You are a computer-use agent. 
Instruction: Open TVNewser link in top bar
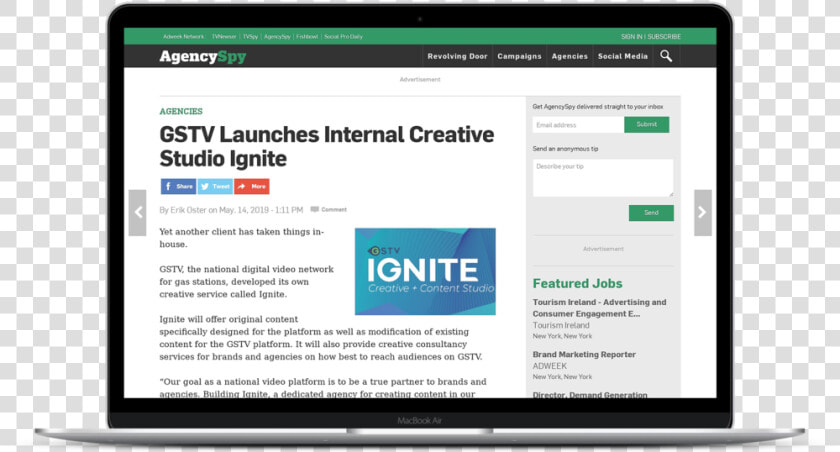coord(224,36)
